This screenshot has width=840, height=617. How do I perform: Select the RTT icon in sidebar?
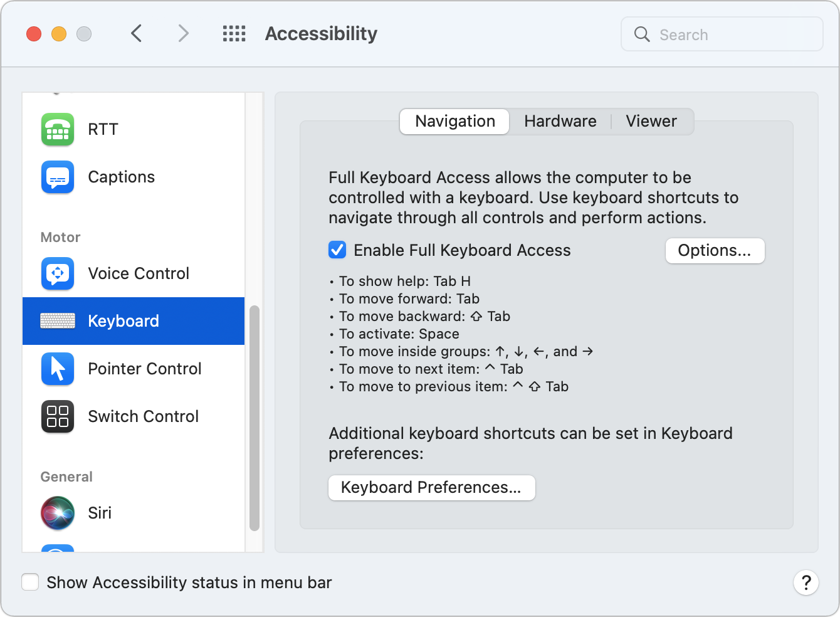[57, 129]
